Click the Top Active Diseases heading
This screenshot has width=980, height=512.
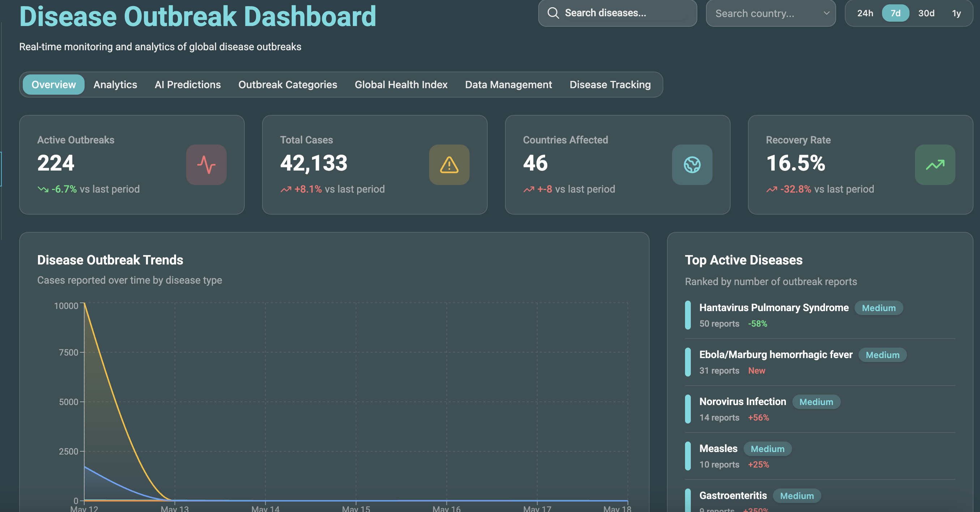click(x=743, y=260)
